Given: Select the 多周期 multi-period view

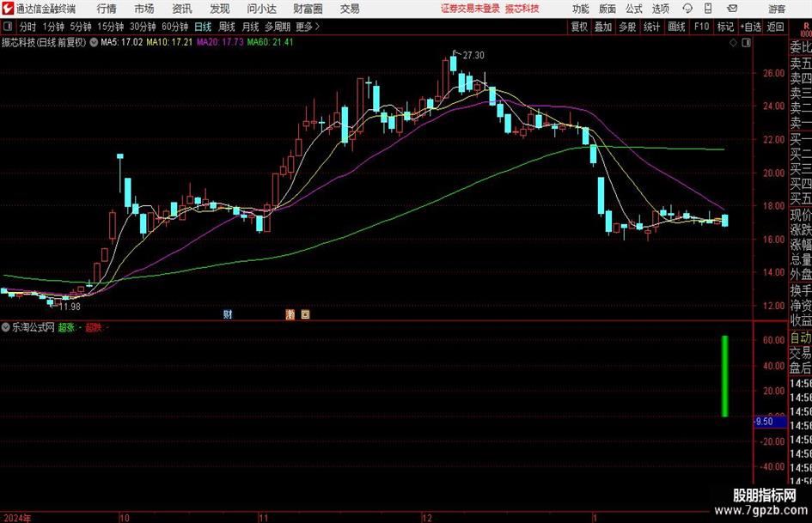Looking at the screenshot, I should pyautogui.click(x=278, y=27).
